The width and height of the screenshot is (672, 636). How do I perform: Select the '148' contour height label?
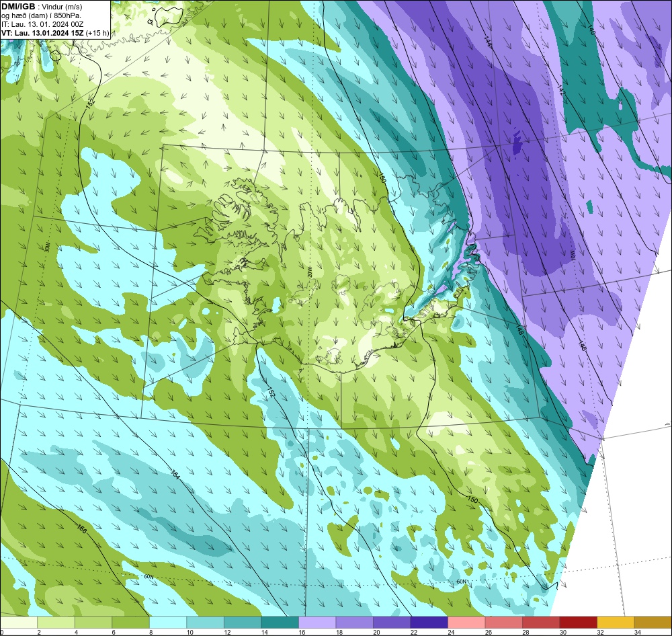pos(519,329)
